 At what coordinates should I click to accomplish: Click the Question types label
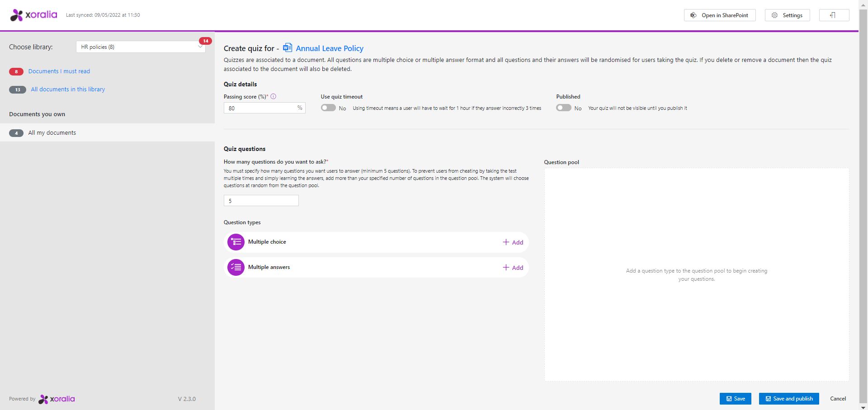coord(242,222)
